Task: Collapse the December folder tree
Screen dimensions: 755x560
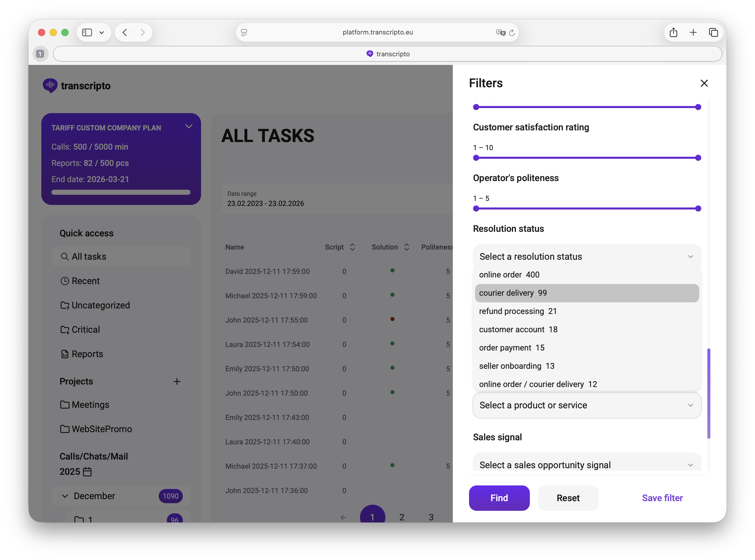Action: click(x=65, y=496)
